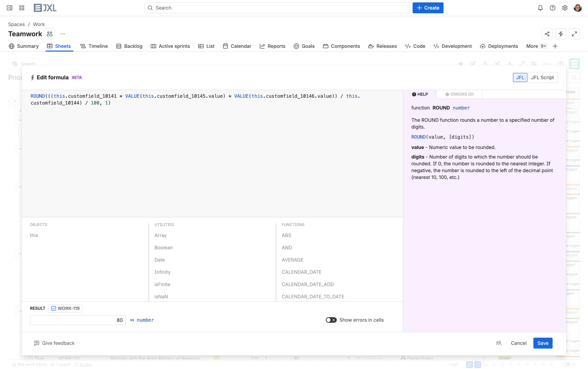Image resolution: width=588 pixels, height=369 pixels.
Task: Switch to the JFL mode
Action: point(520,77)
